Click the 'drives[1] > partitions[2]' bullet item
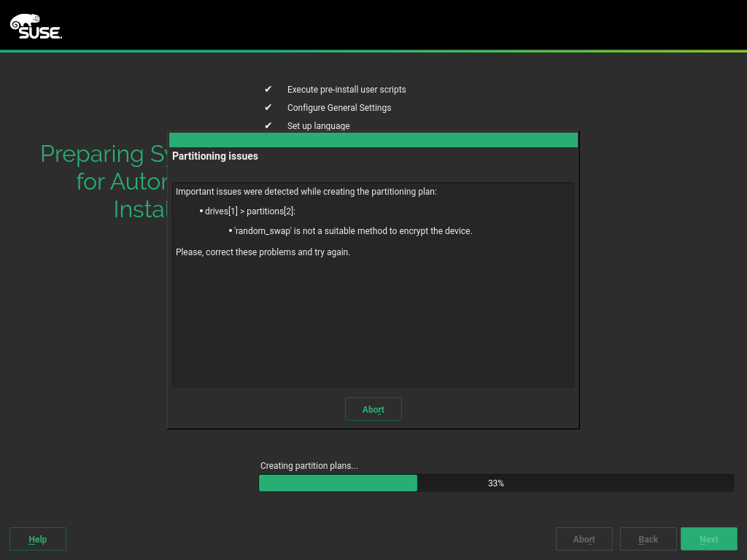Screen dimensions: 747x560 click(249, 211)
